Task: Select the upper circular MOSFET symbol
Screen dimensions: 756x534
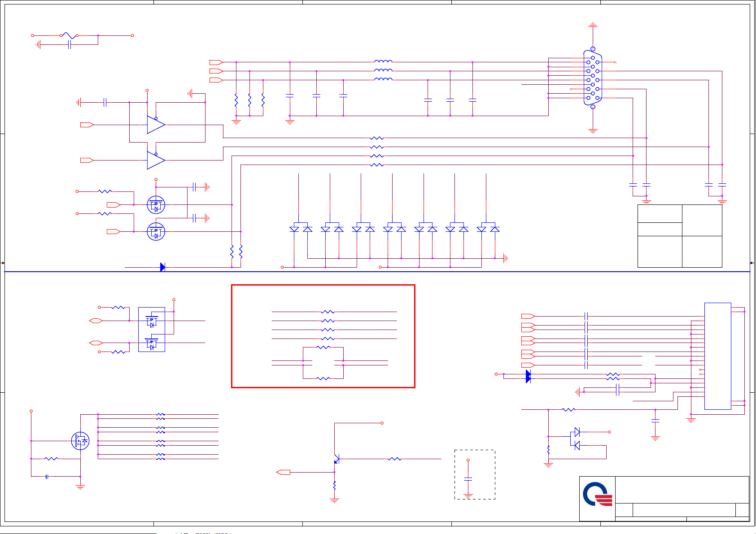Action: 156,205
